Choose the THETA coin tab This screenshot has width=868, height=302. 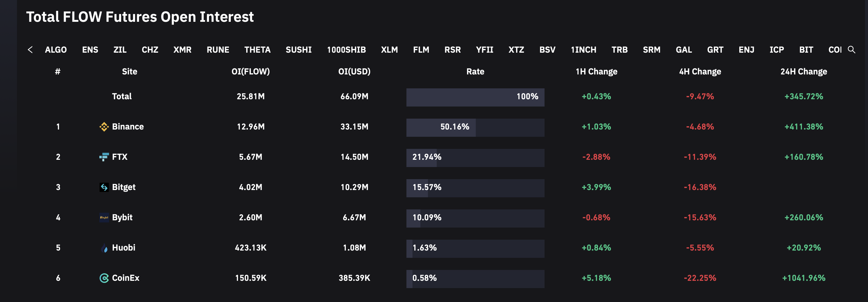click(x=257, y=50)
